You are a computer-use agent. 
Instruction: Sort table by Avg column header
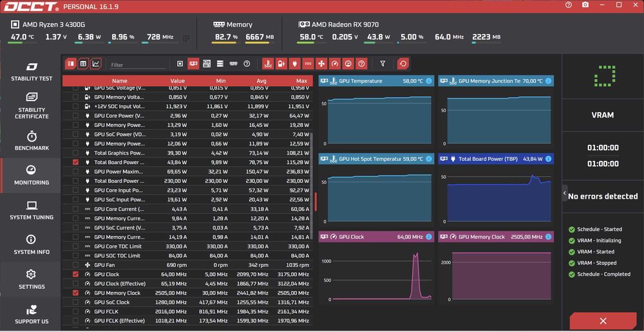pos(261,81)
